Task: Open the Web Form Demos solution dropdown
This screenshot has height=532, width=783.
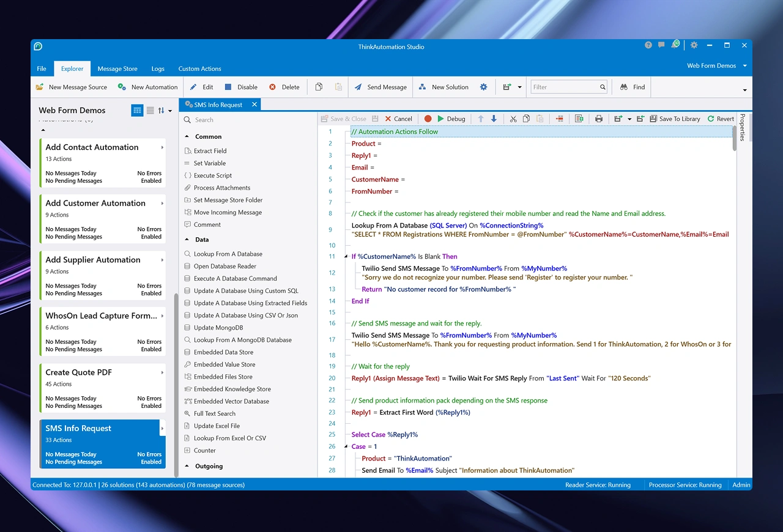Action: (x=744, y=65)
